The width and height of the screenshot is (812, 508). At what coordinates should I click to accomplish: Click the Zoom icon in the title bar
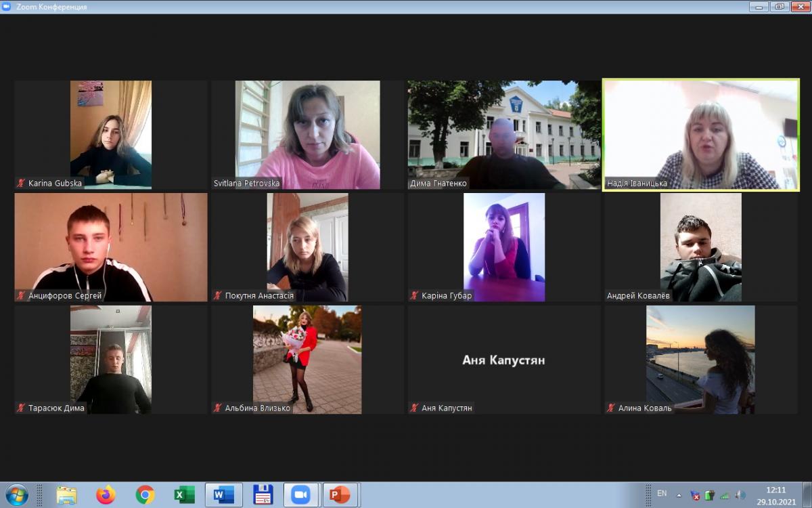click(7, 7)
